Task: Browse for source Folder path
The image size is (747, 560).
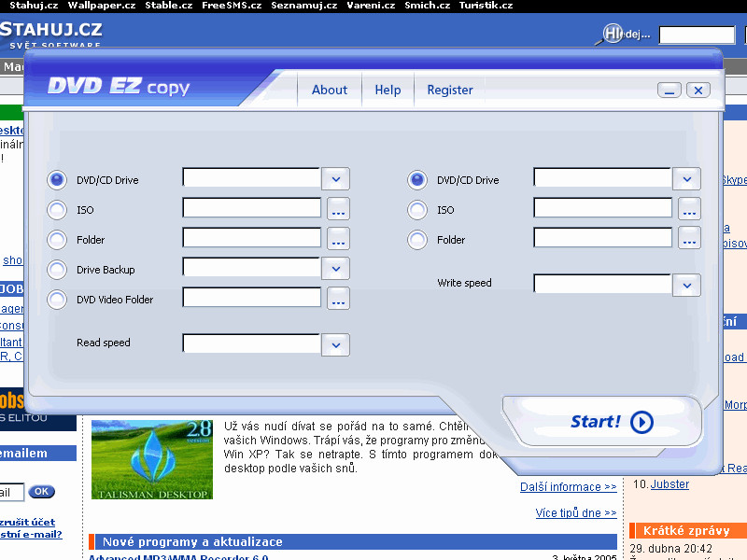Action: [x=338, y=239]
